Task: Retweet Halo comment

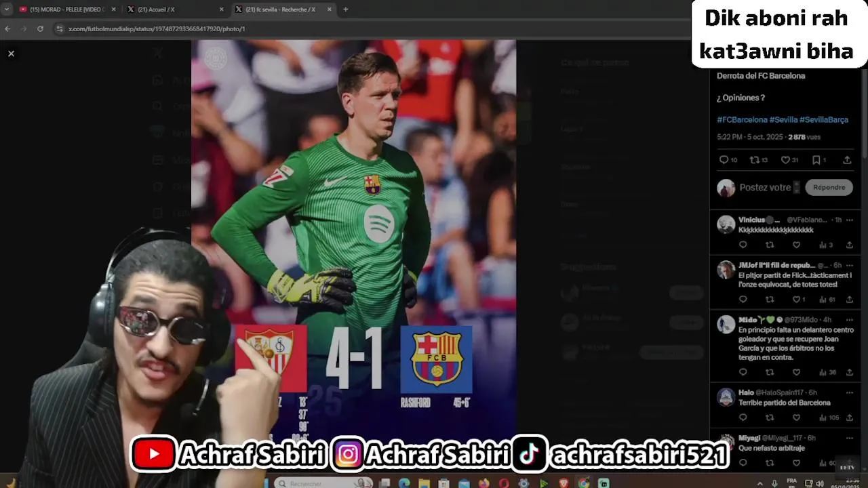Action: click(x=770, y=418)
